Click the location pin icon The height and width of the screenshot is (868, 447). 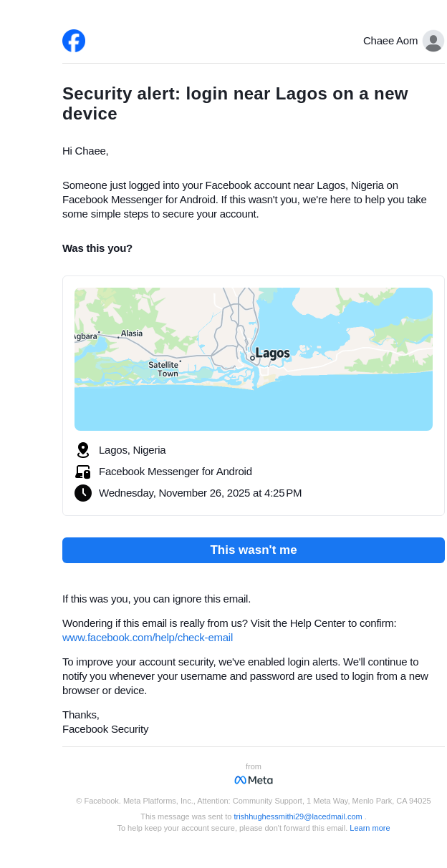click(83, 450)
